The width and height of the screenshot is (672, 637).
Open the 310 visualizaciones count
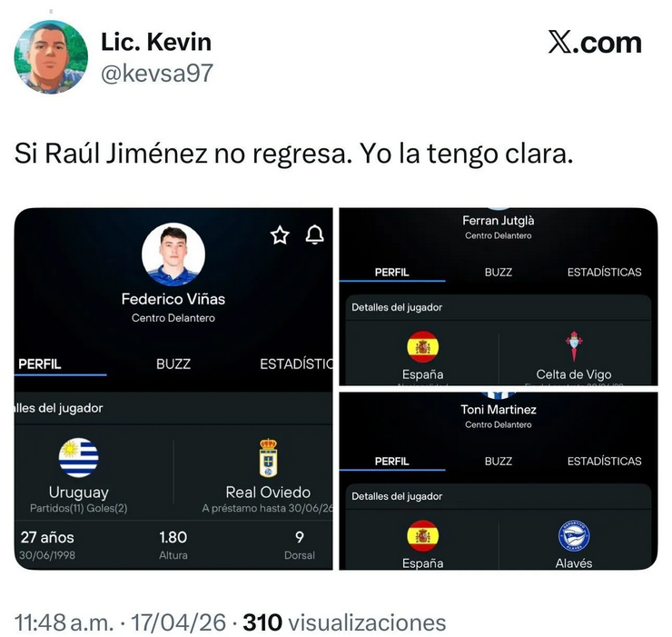(x=344, y=622)
